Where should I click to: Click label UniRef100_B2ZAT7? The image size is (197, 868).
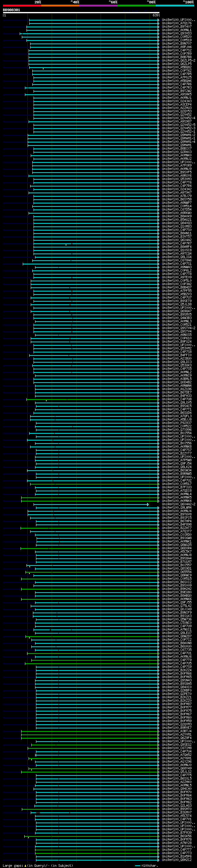176,528
